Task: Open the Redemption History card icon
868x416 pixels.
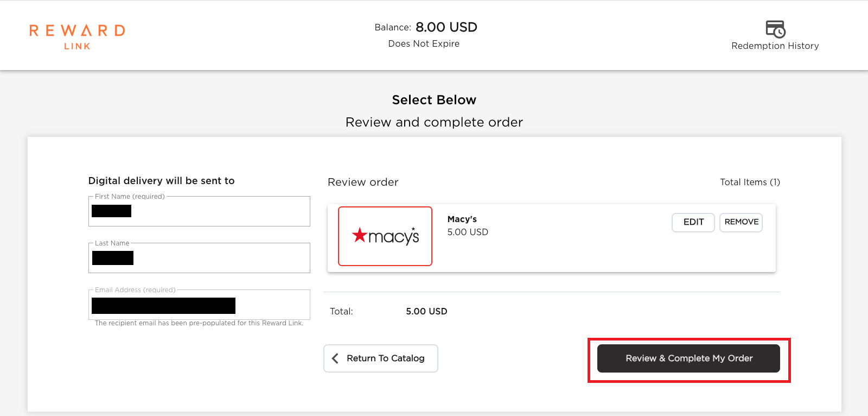Action: point(775,29)
